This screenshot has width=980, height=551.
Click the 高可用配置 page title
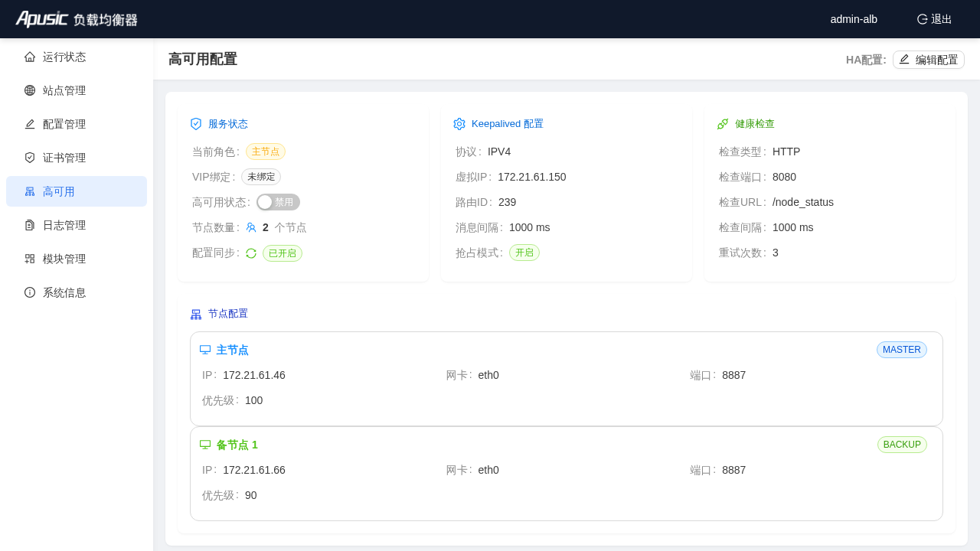(x=203, y=59)
